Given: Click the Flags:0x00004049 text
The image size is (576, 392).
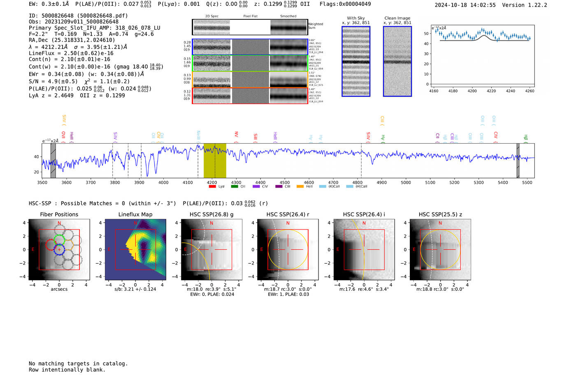Looking at the screenshot, I should 345,4.
